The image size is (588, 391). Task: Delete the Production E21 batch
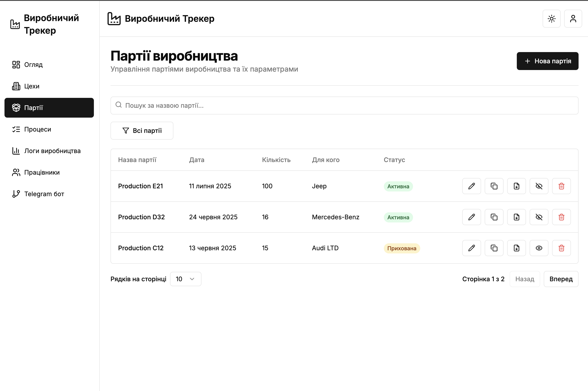(561, 186)
